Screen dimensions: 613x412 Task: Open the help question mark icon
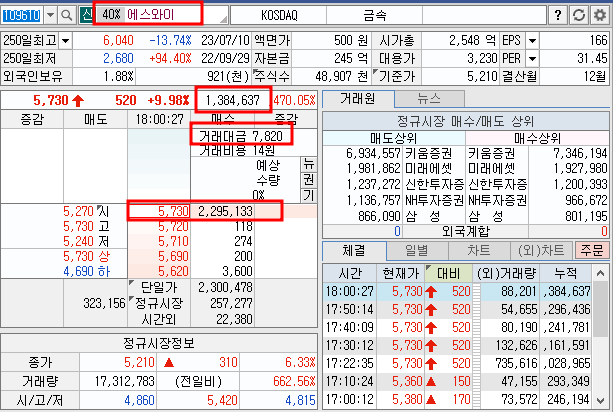tap(557, 15)
